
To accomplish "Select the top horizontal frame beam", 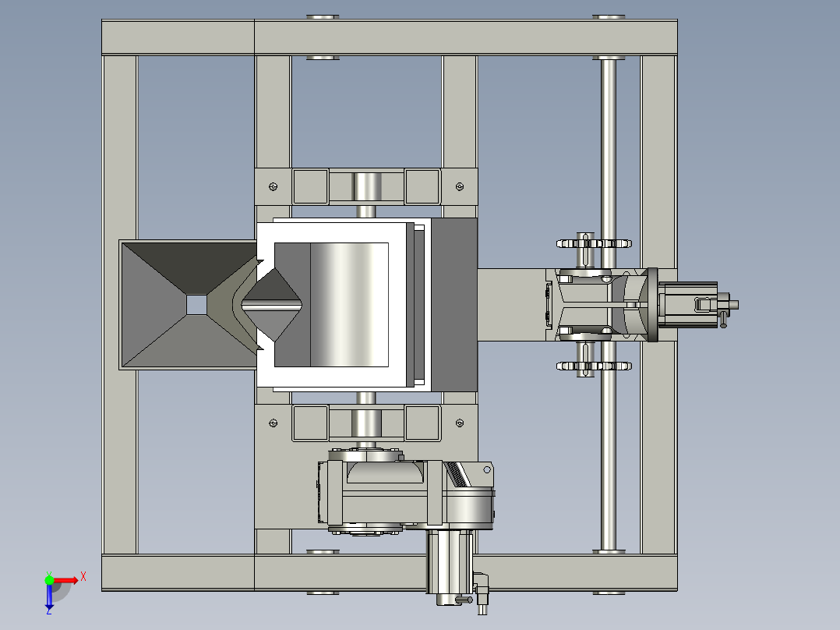I will 390,37.
